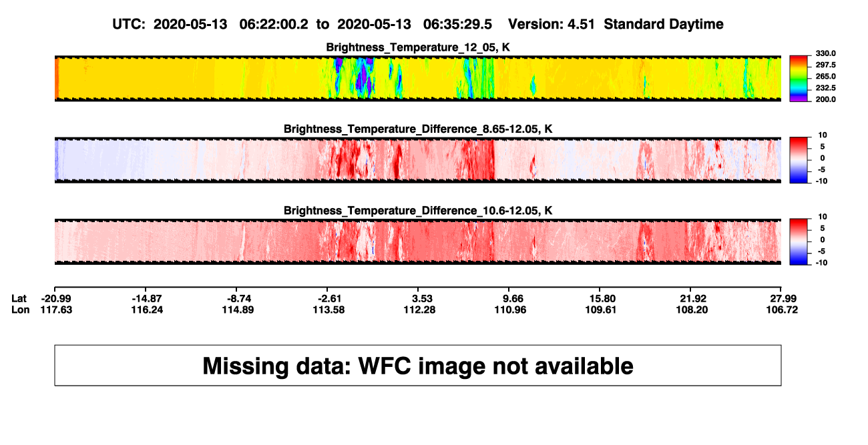Click longitude value 109.61
The width and height of the screenshot is (868, 445).
pyautogui.click(x=602, y=310)
